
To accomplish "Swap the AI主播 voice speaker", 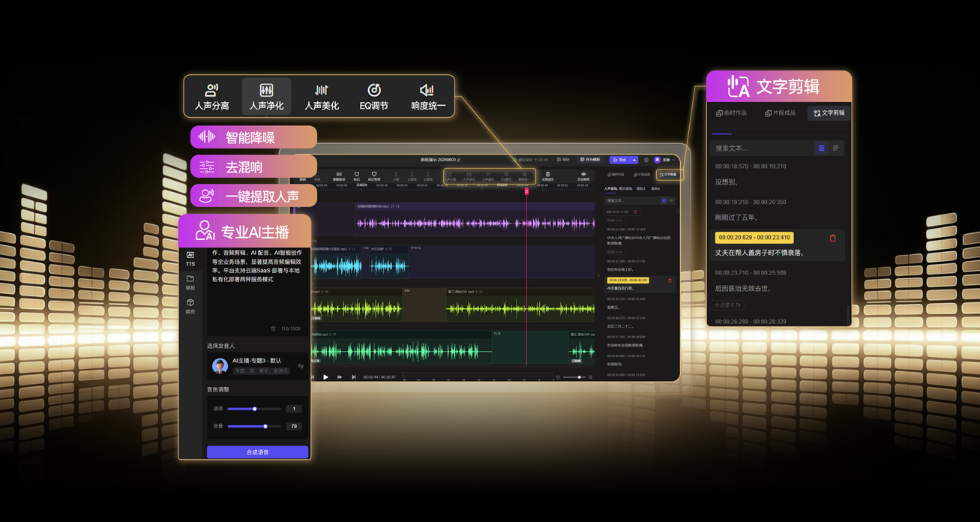I will 301,366.
